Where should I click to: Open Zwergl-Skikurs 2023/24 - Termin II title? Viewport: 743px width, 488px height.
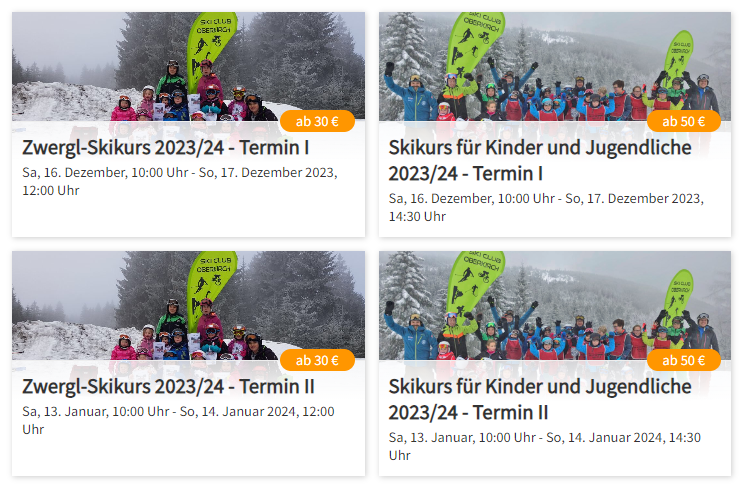[x=168, y=387]
